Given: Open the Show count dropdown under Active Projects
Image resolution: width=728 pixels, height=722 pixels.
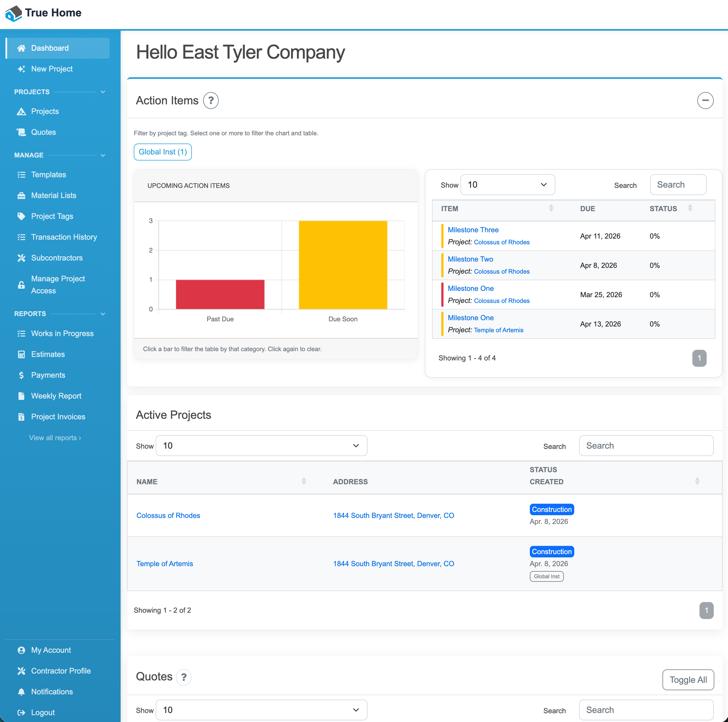Looking at the screenshot, I should tap(261, 446).
